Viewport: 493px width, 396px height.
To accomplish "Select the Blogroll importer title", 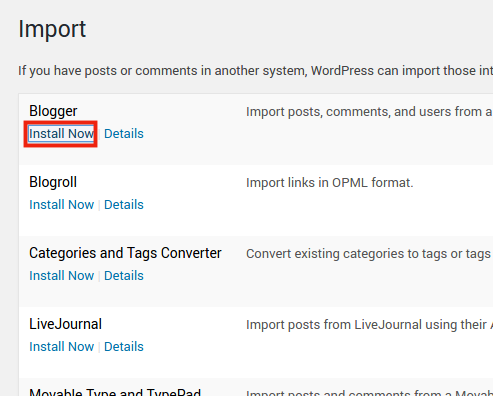I will pyautogui.click(x=53, y=182).
